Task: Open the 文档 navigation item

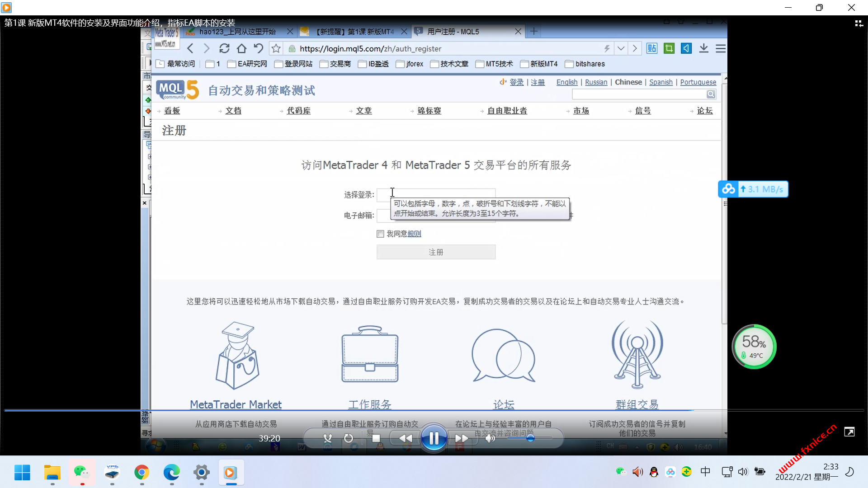Action: coord(233,111)
